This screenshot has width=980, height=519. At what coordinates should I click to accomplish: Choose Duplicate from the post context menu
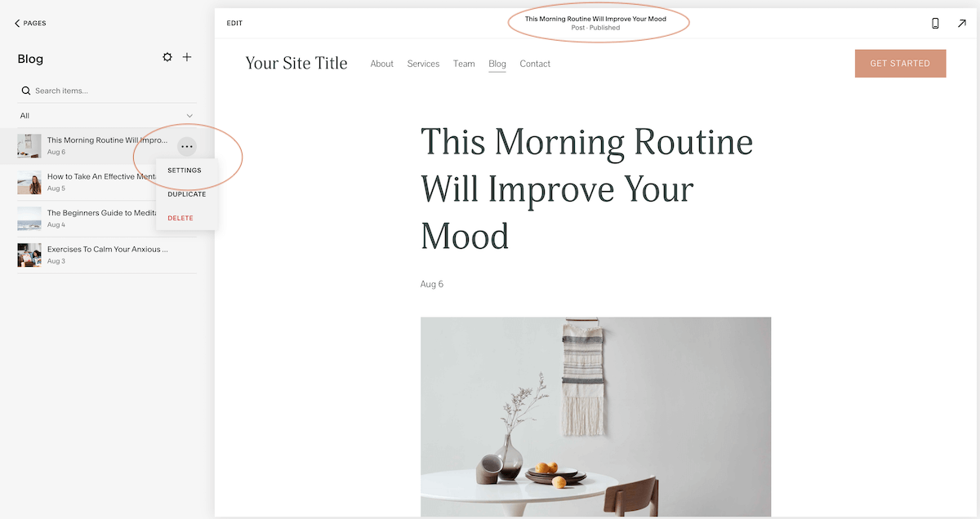[x=186, y=194]
